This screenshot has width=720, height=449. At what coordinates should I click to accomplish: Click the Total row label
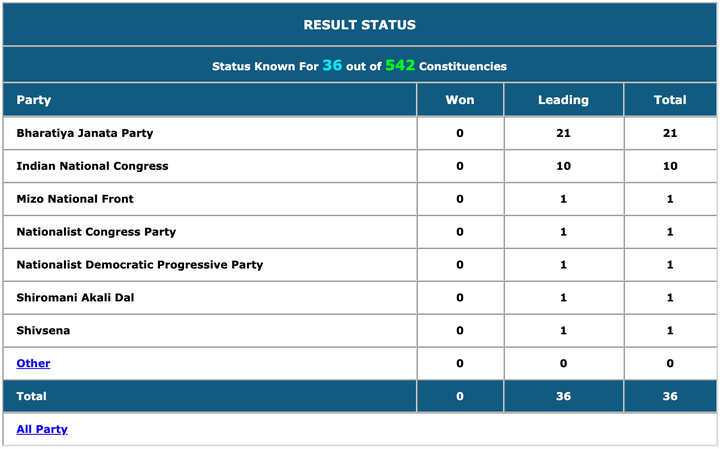point(31,396)
